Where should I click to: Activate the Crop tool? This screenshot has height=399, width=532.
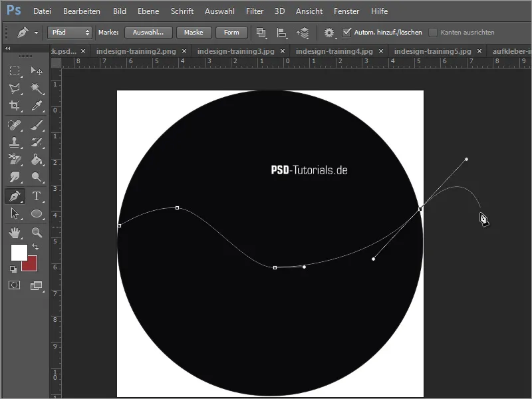(x=14, y=106)
